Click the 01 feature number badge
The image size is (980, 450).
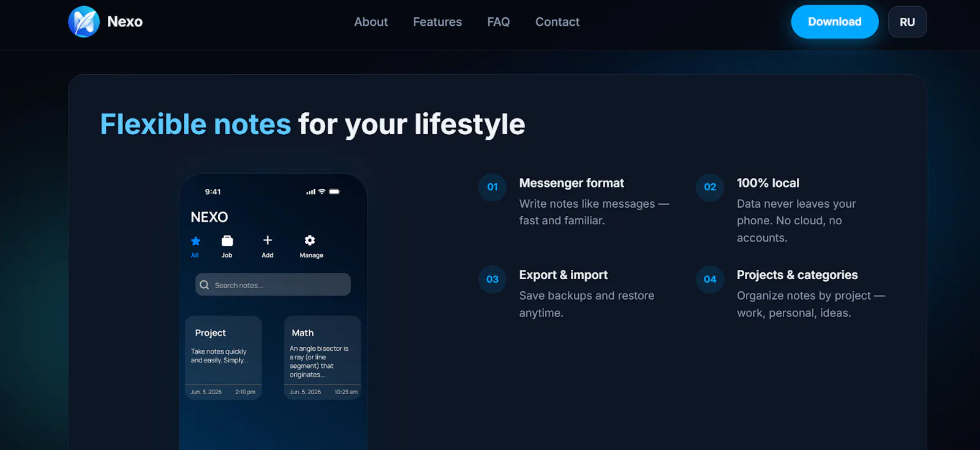pyautogui.click(x=492, y=187)
